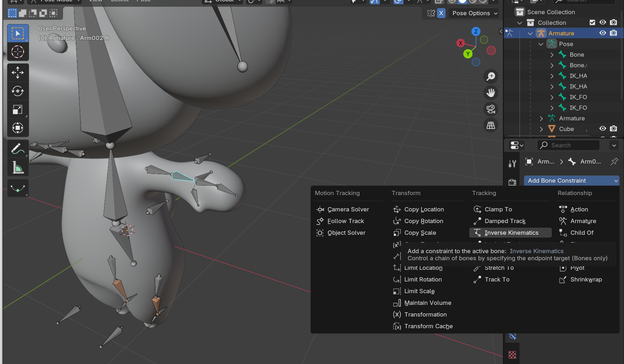Toggle camera view with camera icon

pos(491,109)
